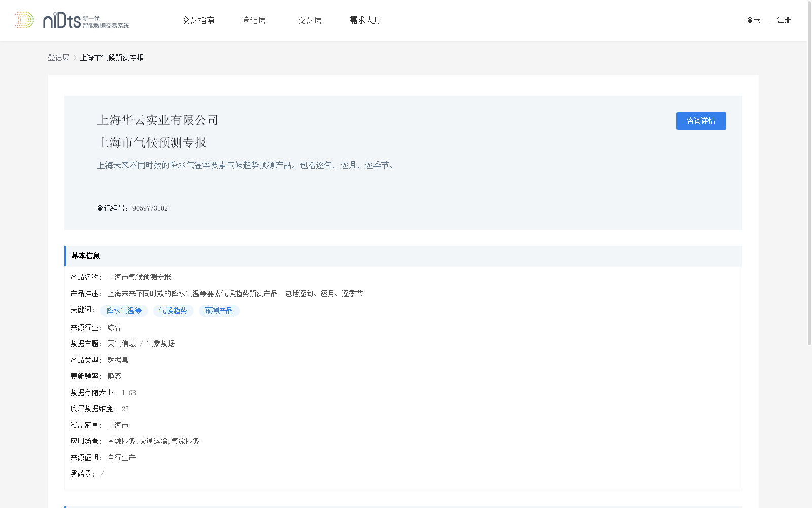
Task: Select the 气候趋势 keyword tag
Action: 173,311
